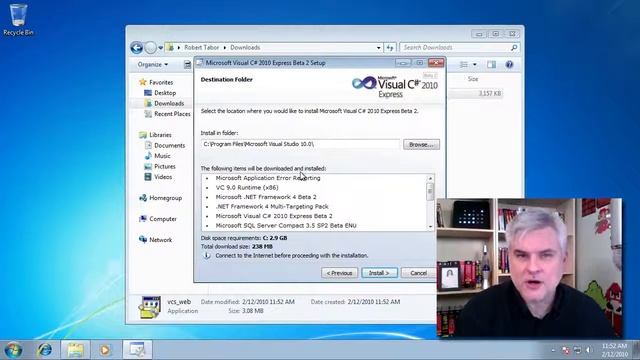Toggle the preview pane icon
Viewport: 640px width, 360px height.
coord(491,64)
